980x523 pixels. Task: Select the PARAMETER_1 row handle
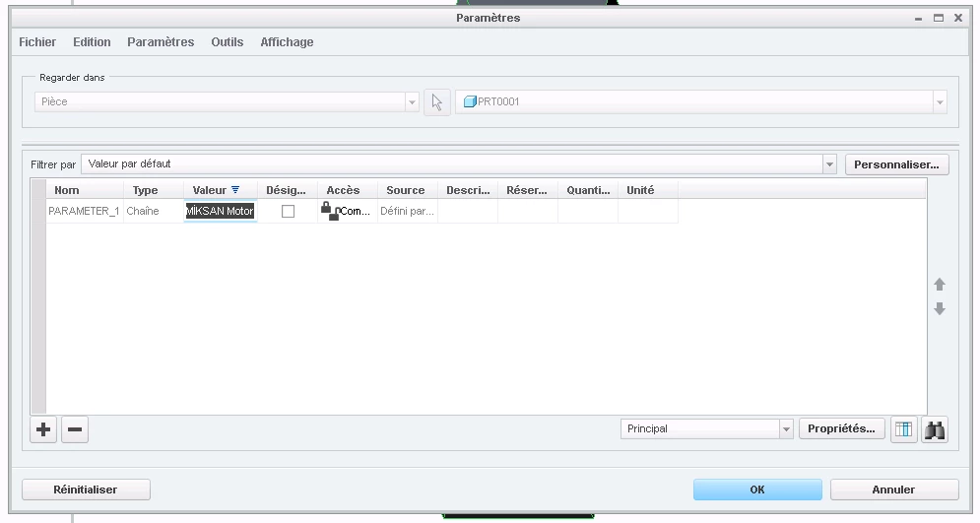[x=38, y=211]
